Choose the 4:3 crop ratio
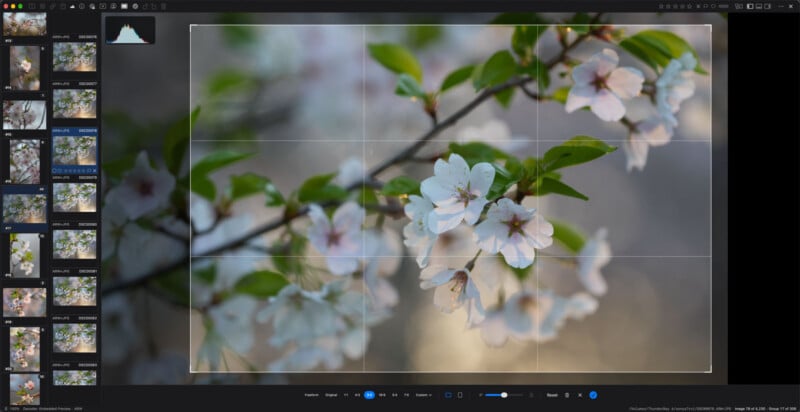Screen dimensions: 800x412 (357, 395)
